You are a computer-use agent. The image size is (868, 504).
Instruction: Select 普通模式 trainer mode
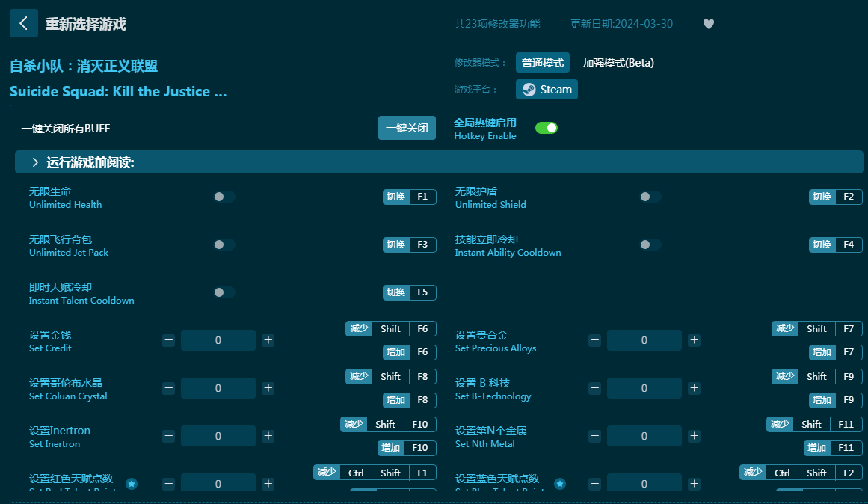click(543, 63)
